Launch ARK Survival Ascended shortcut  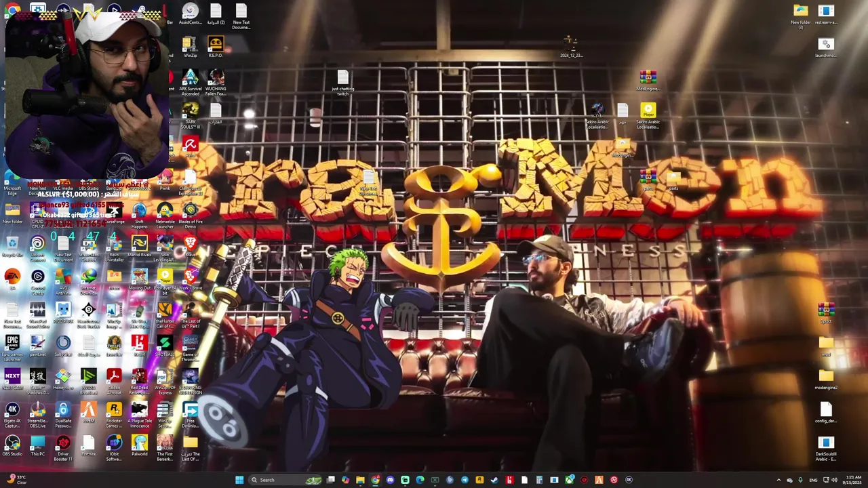tap(191, 82)
